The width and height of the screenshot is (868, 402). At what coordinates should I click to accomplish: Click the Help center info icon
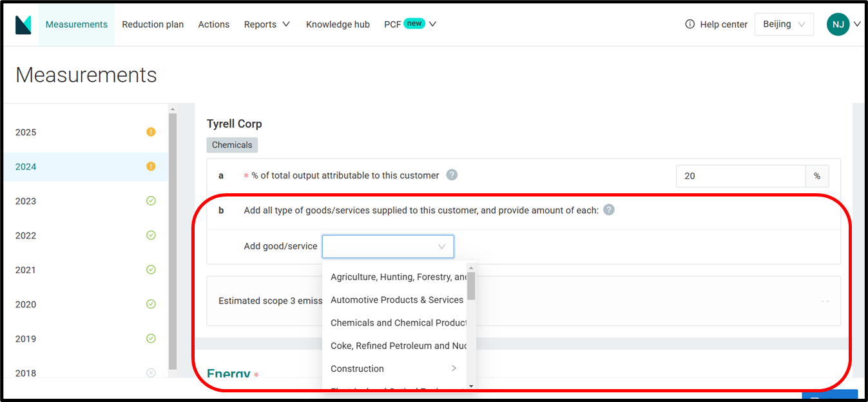click(x=690, y=24)
